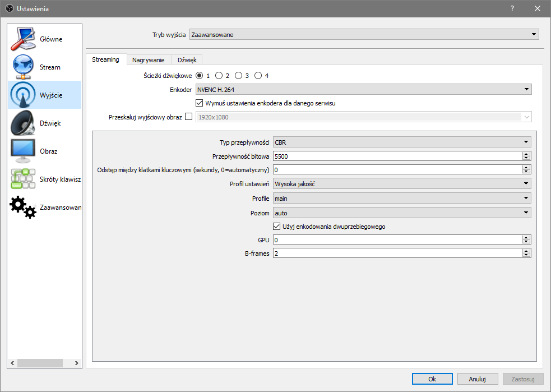Open the Zaawansowane gears icon

[x=23, y=207]
